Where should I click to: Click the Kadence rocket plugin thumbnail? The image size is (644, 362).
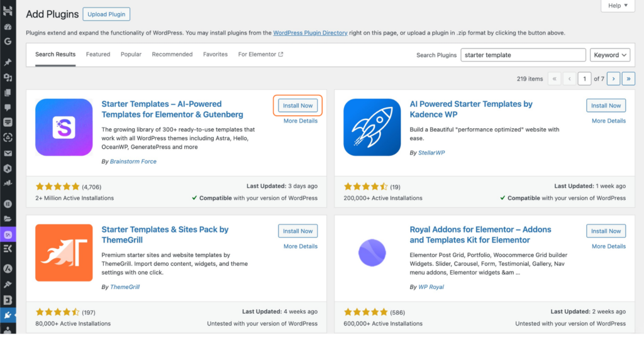[372, 127]
